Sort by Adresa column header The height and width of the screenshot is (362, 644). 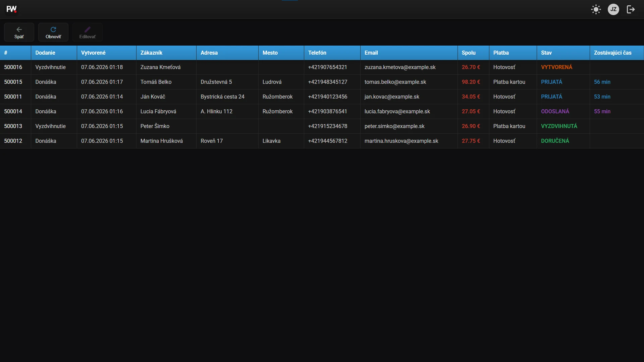tap(227, 53)
